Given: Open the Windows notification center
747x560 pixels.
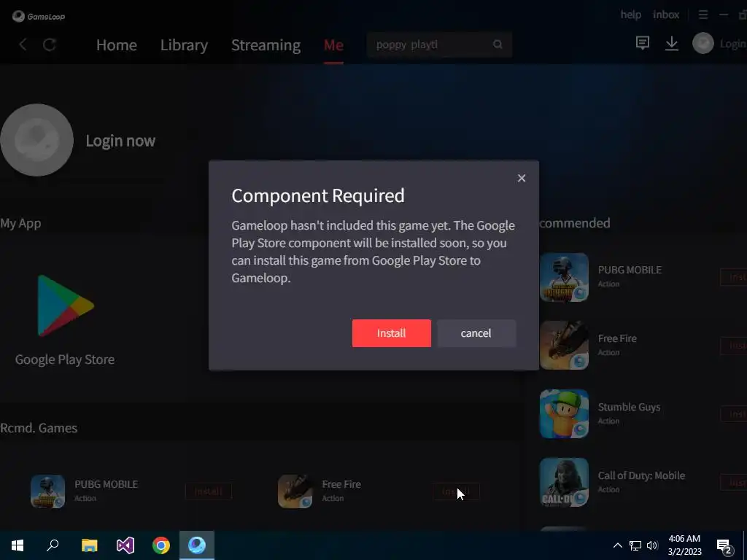Looking at the screenshot, I should (724, 546).
